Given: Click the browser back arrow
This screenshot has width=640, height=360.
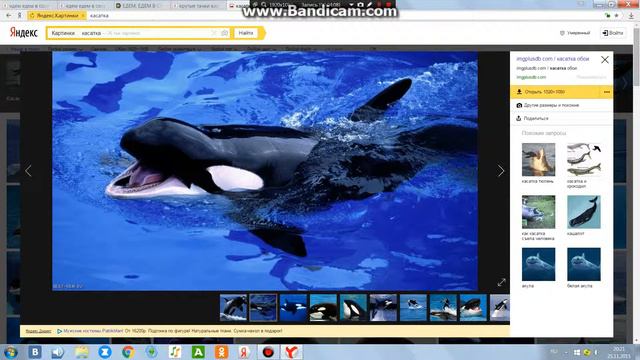Looking at the screenshot, I should (9, 16).
